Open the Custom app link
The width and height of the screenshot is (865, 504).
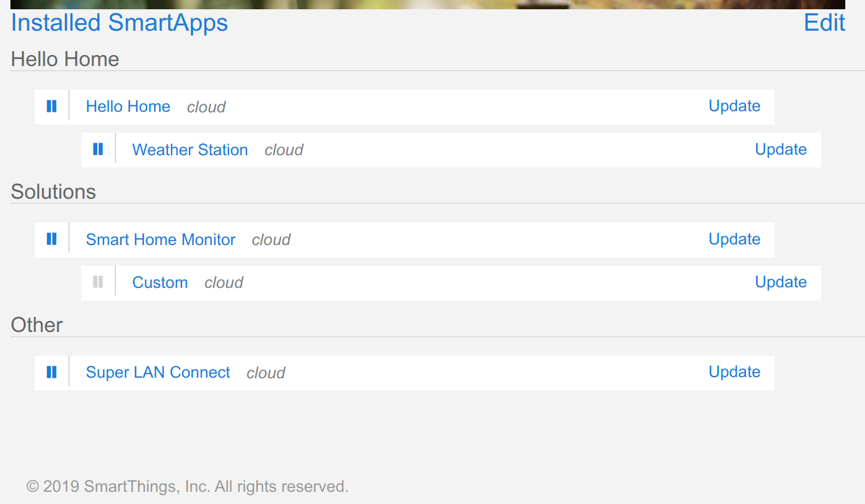click(160, 283)
